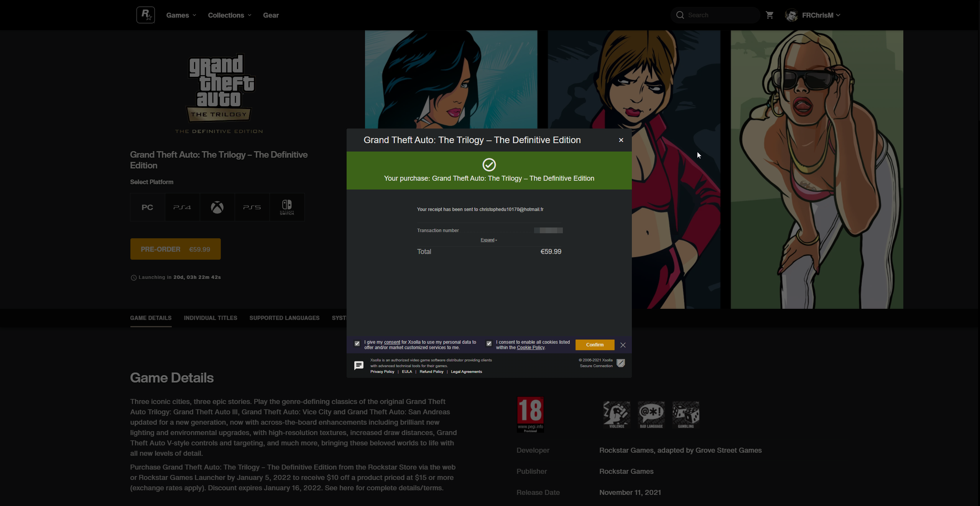This screenshot has height=506, width=980.
Task: Toggle Xsolla personal data consent checkbox
Action: (357, 343)
